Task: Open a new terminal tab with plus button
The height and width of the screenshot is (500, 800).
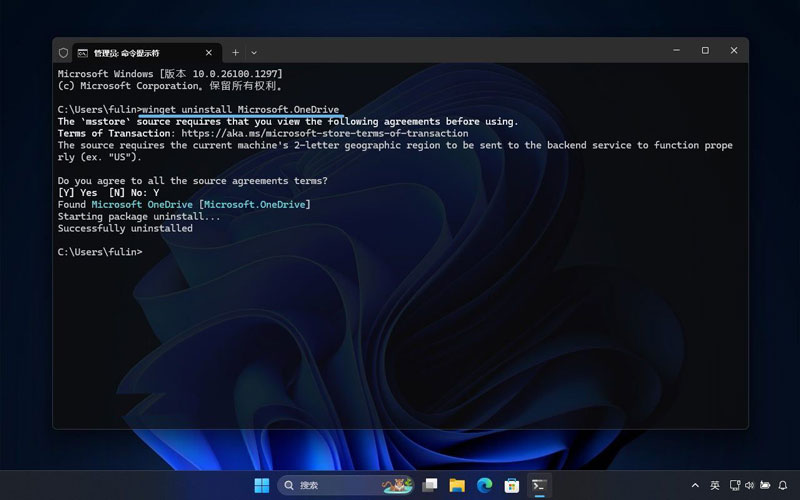Action: (236, 52)
